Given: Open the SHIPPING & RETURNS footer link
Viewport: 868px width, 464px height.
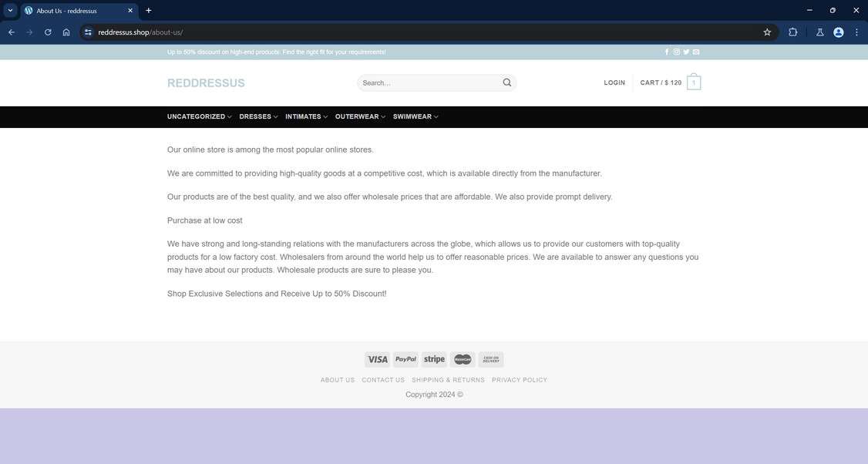Looking at the screenshot, I should click(448, 380).
